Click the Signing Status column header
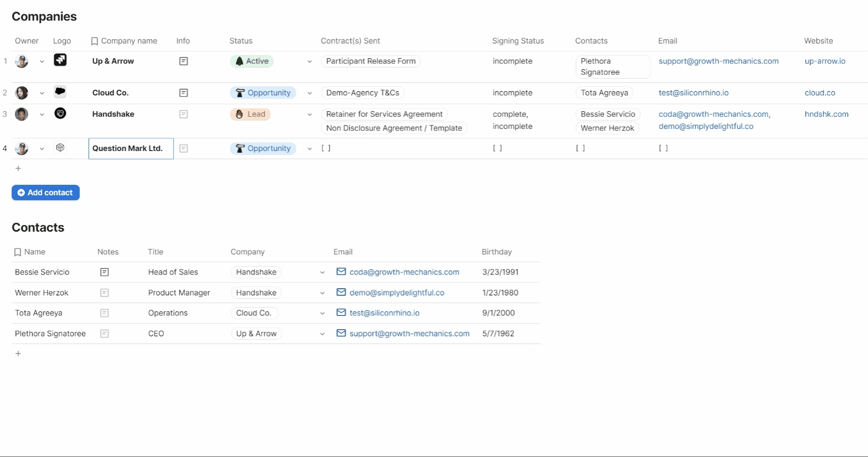The image size is (868, 457). (x=518, y=41)
